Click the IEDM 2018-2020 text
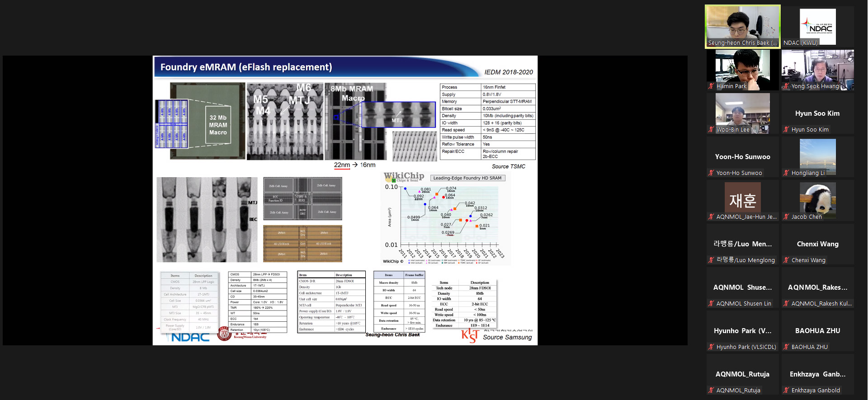This screenshot has width=868, height=400. [509, 72]
